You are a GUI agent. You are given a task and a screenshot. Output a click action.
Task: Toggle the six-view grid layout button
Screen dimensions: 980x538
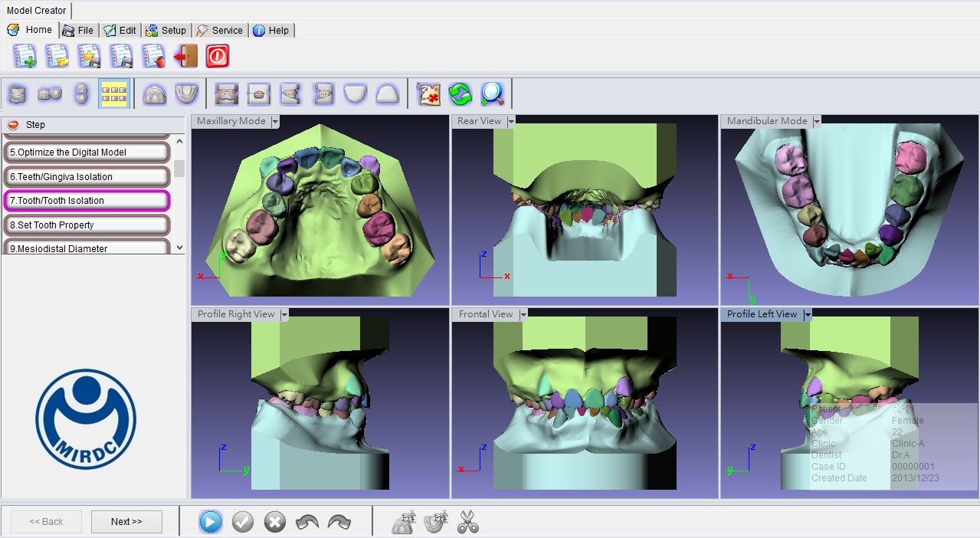(114, 94)
